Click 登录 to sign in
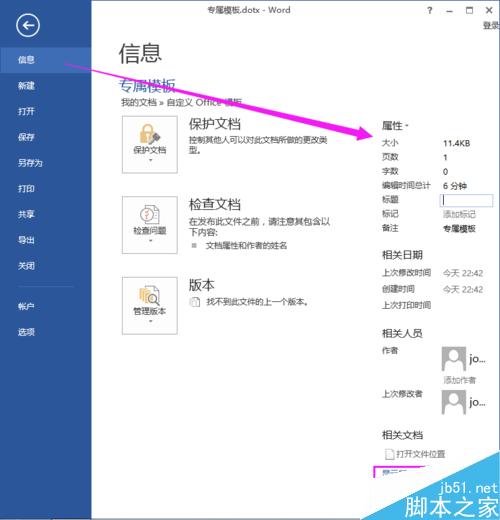 coord(491,25)
